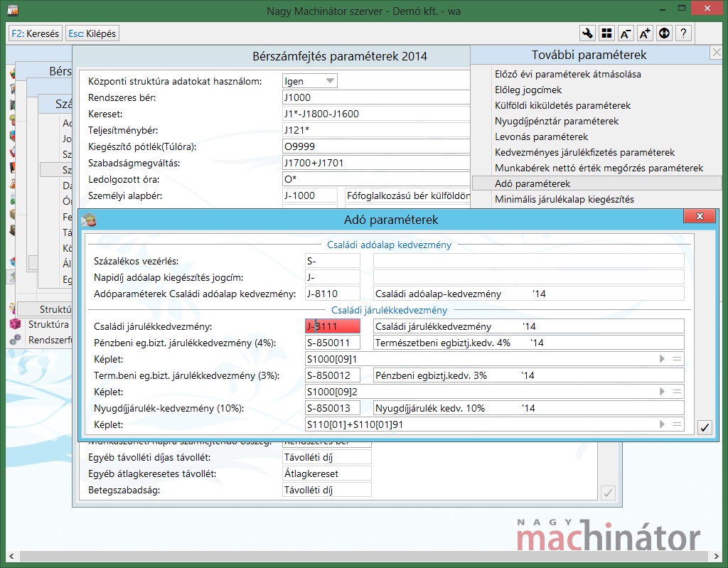728x568 pixels.
Task: Close the További paraméterek panel
Action: 716,53
